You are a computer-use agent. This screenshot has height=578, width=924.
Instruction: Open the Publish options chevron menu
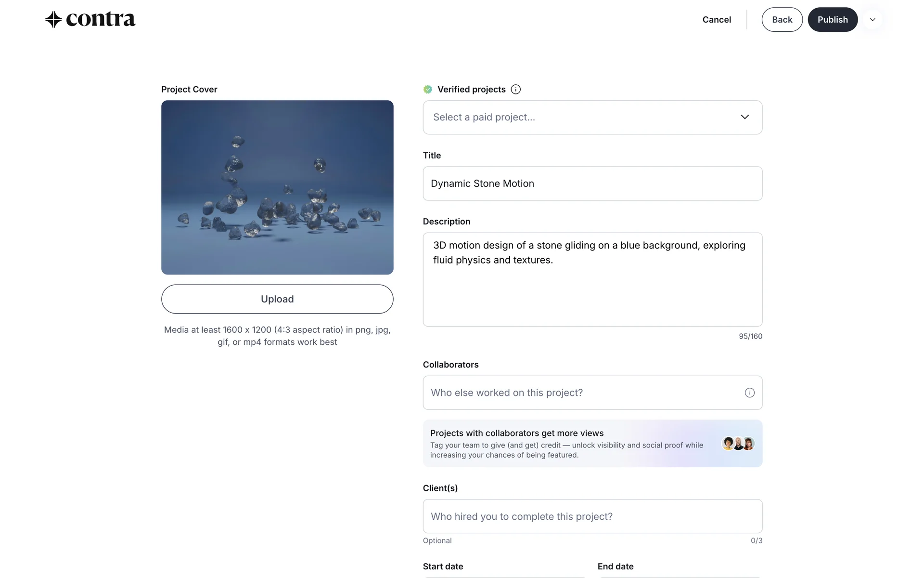click(x=872, y=20)
